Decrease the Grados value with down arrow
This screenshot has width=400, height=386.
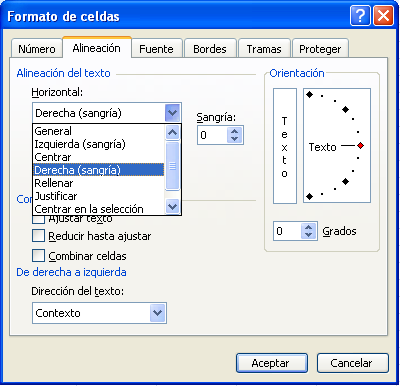pyautogui.click(x=308, y=235)
